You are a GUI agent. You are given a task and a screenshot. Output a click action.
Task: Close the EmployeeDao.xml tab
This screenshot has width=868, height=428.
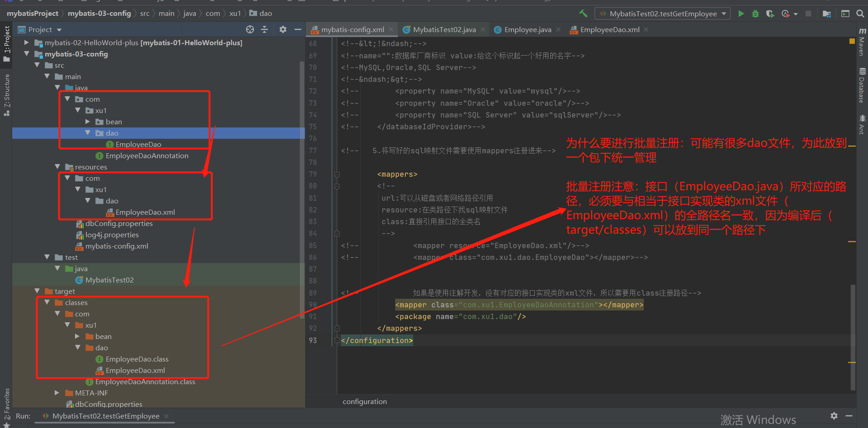(x=646, y=29)
